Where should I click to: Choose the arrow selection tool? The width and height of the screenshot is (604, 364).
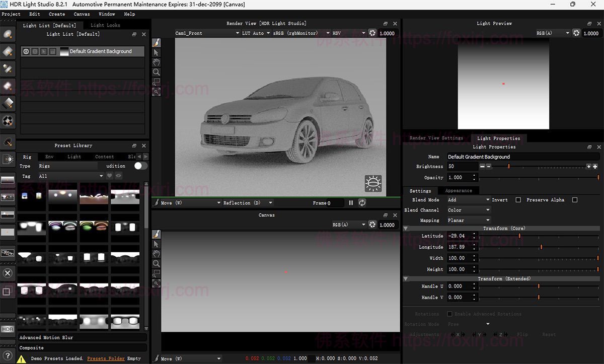tap(156, 52)
